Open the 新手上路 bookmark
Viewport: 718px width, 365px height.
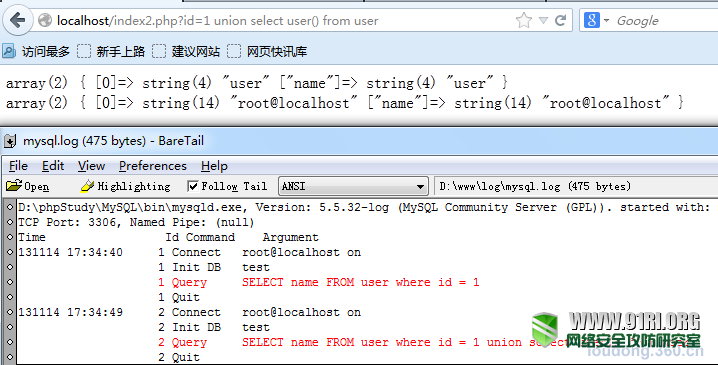point(111,51)
